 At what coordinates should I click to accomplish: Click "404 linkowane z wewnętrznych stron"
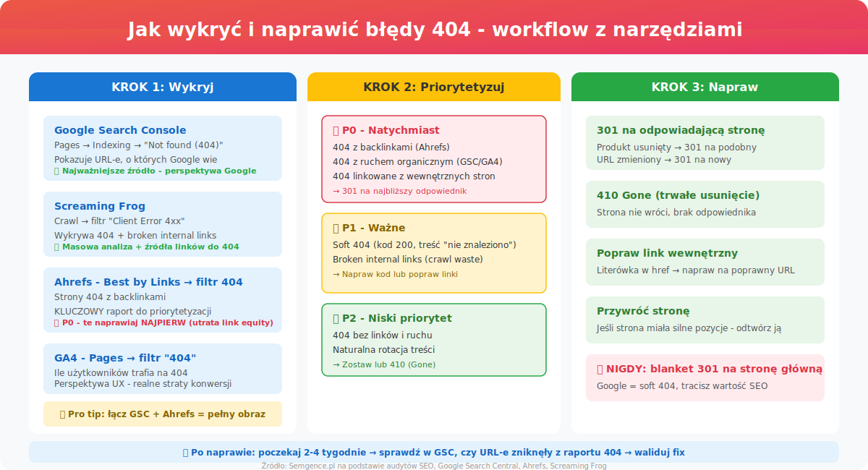414,176
